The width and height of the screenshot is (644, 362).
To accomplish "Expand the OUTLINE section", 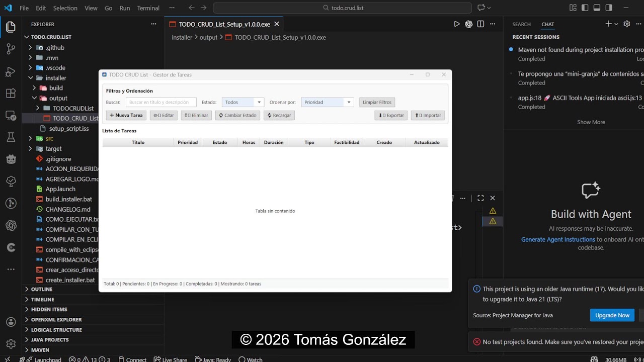I will click(x=42, y=289).
